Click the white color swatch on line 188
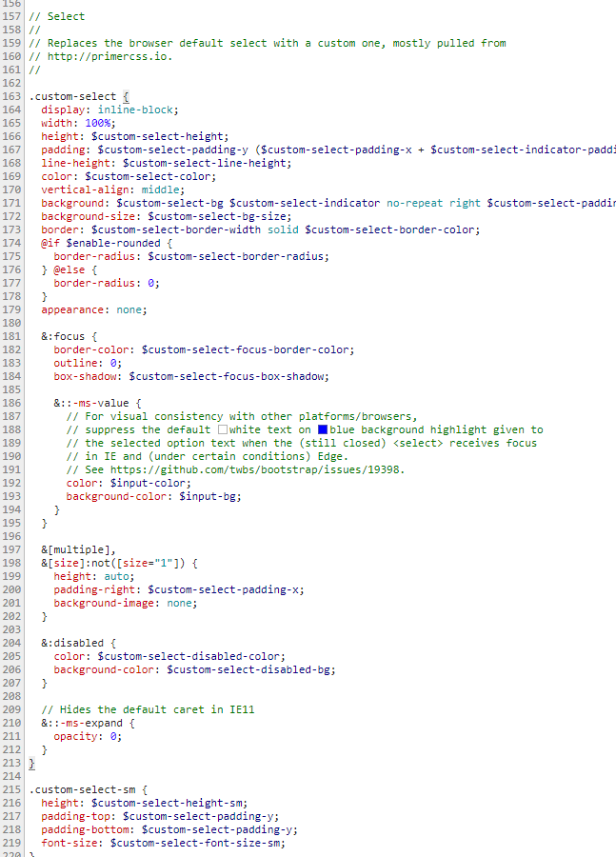This screenshot has height=857, width=616. pos(223,429)
